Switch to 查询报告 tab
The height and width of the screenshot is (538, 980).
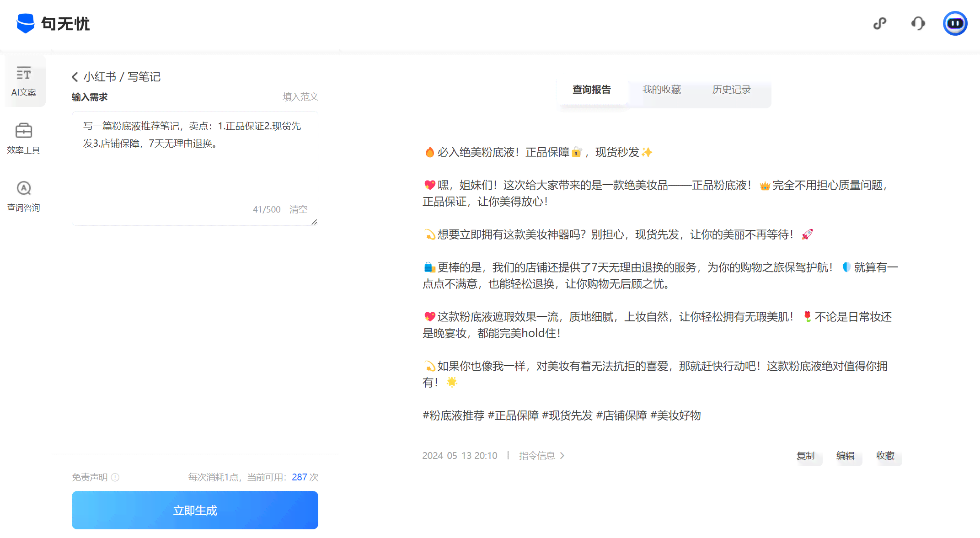591,90
